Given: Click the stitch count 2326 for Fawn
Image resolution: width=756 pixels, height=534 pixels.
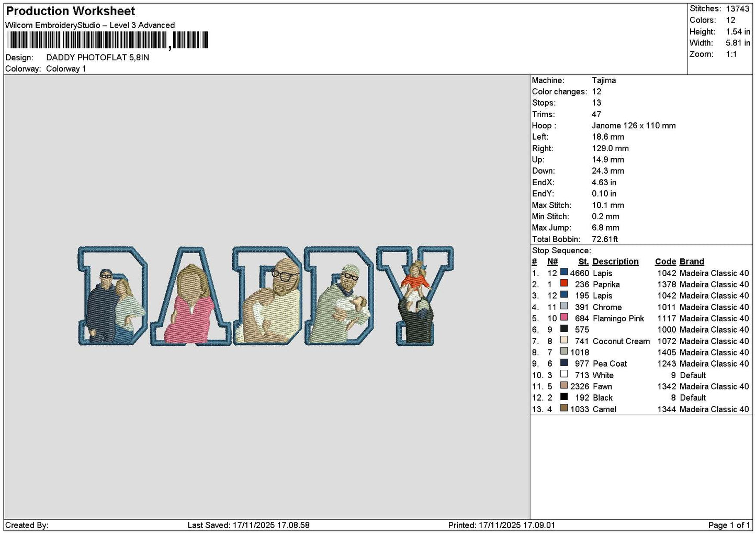Looking at the screenshot, I should coord(579,387).
